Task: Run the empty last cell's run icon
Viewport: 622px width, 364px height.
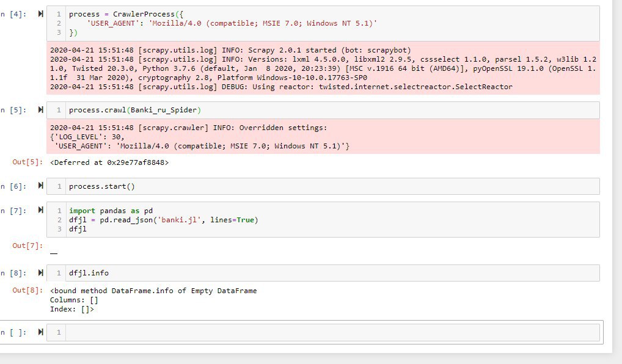Action: pos(40,332)
